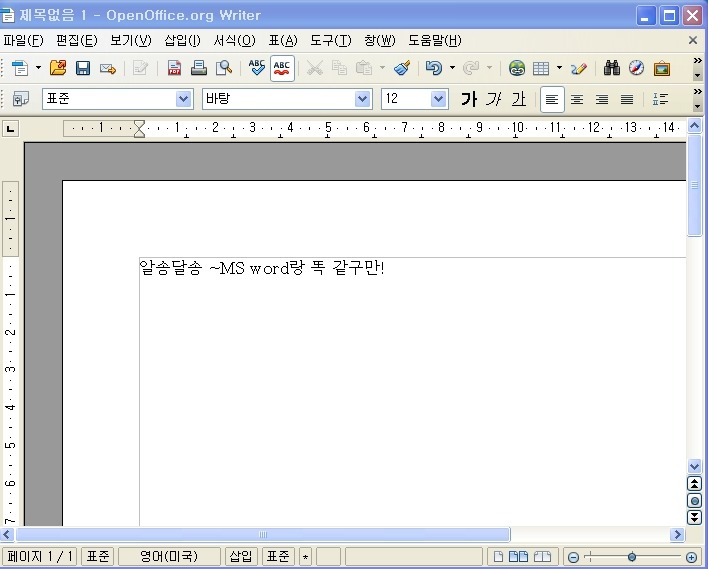The height and width of the screenshot is (569, 708).
Task: Click the Print file icon
Action: 199,68
